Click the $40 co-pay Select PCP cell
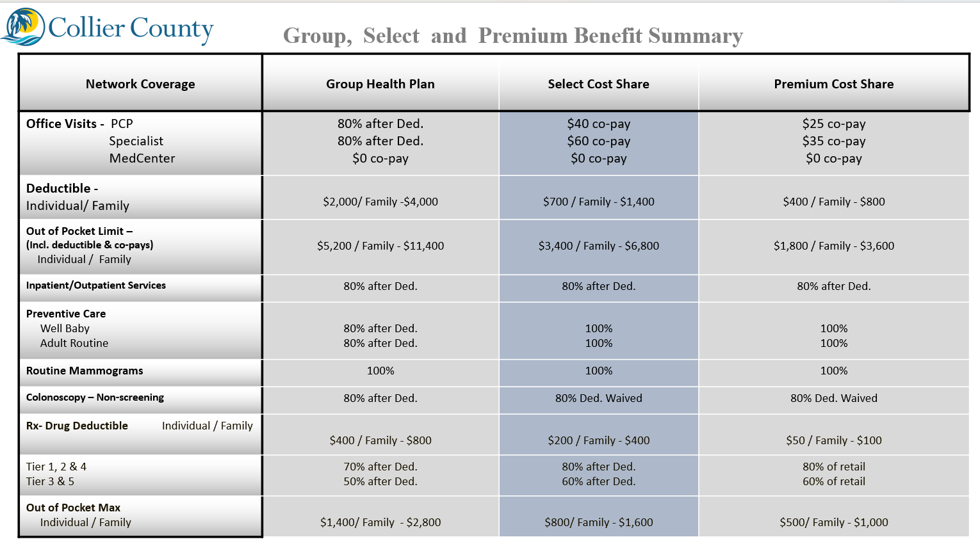980x553 pixels. [x=598, y=124]
